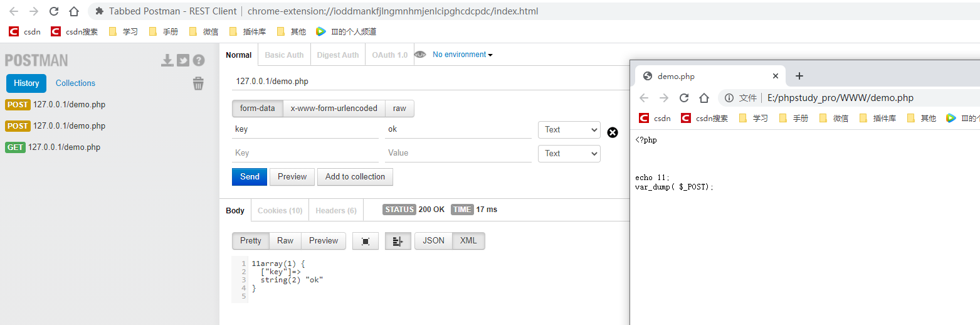Screen dimensions: 980x325
Task: Open the csdn搜索 bookmark in main browser
Action: tap(74, 31)
